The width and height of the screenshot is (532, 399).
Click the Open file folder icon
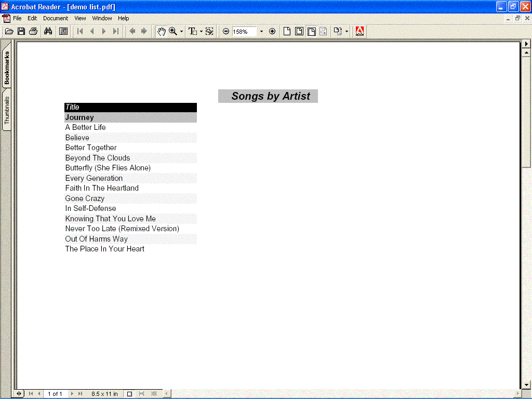9,31
